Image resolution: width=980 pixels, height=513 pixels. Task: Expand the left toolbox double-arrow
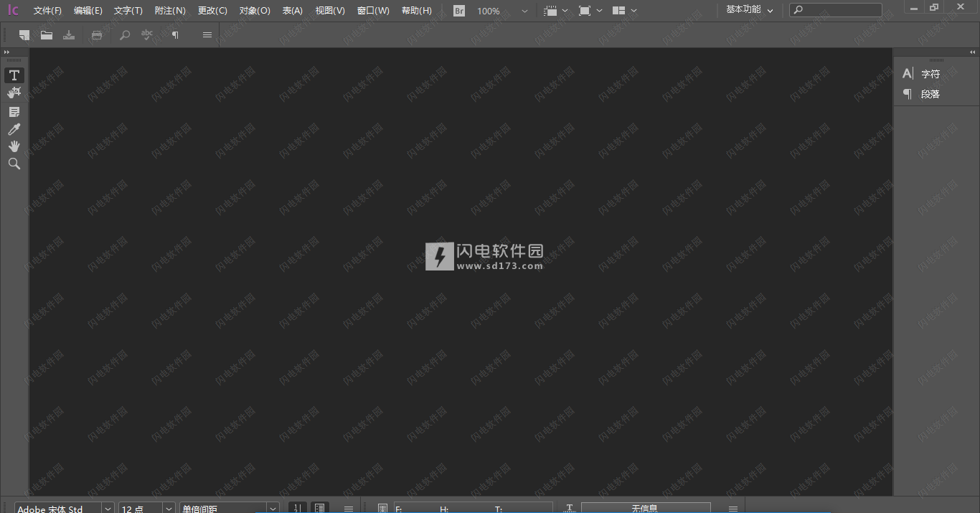pyautogui.click(x=7, y=52)
